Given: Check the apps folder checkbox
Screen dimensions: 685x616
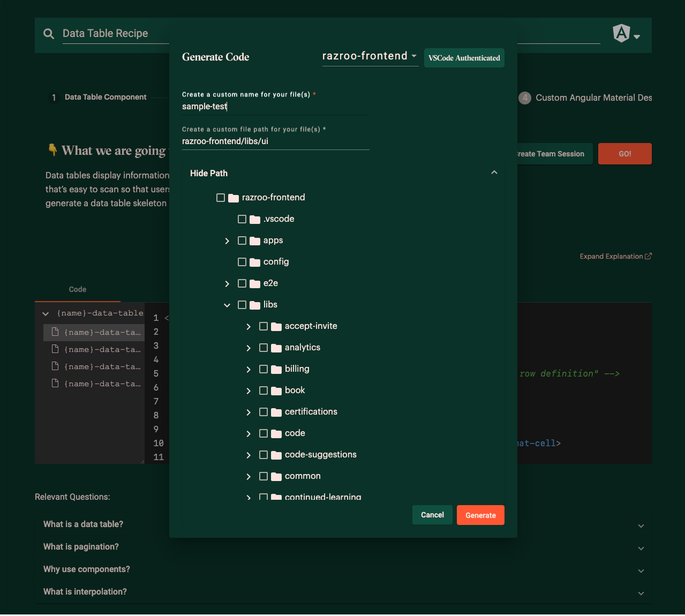Looking at the screenshot, I should click(242, 241).
